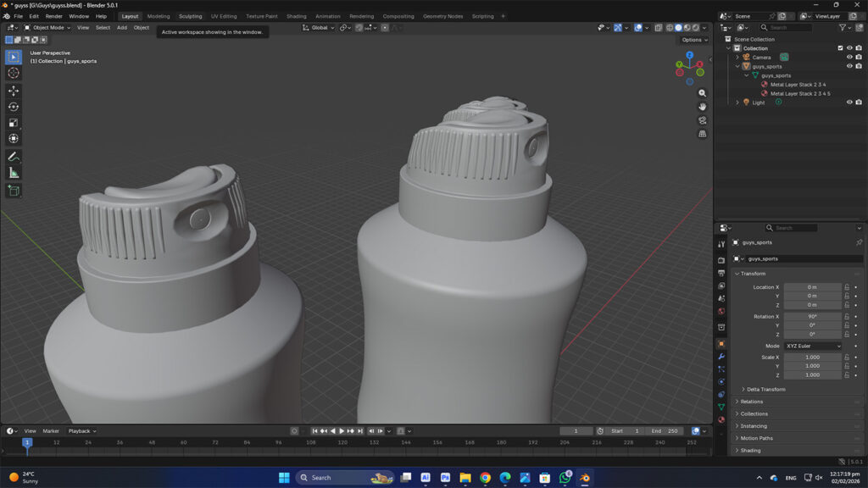Open the Render menu

pos(53,16)
